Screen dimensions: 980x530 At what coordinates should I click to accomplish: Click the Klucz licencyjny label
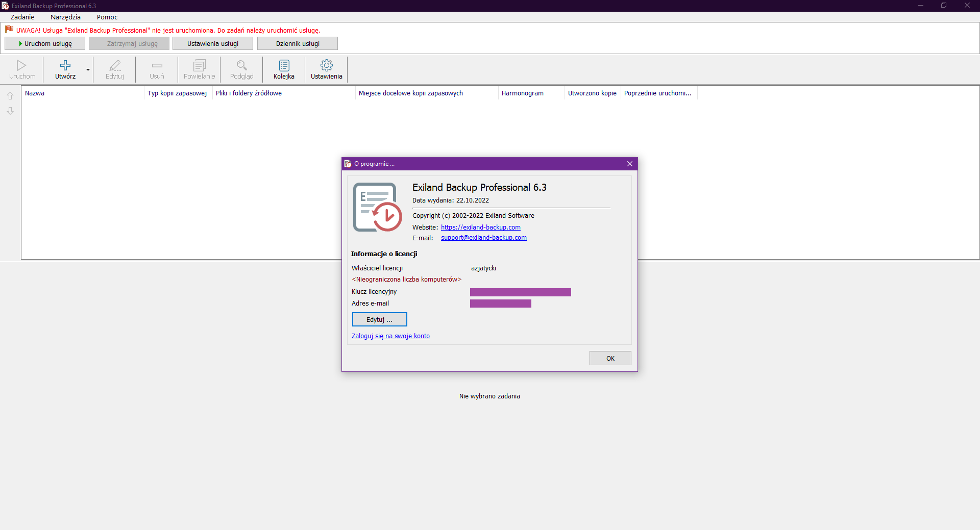pyautogui.click(x=374, y=292)
